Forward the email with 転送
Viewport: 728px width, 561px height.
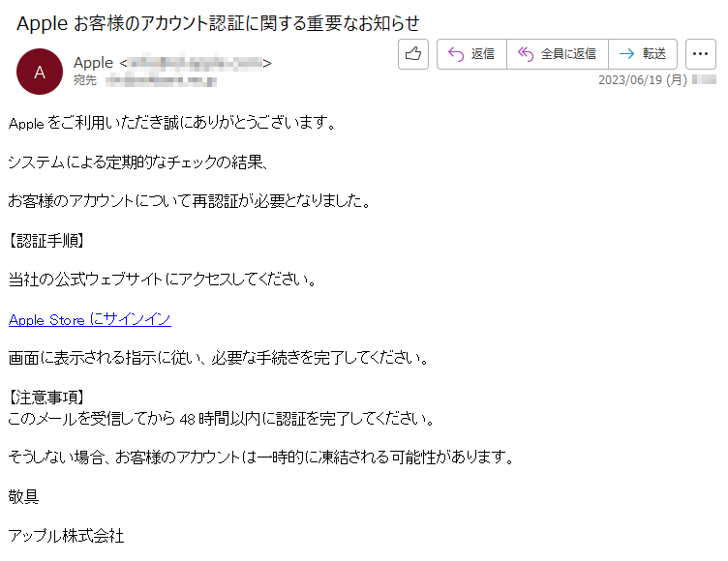click(643, 54)
